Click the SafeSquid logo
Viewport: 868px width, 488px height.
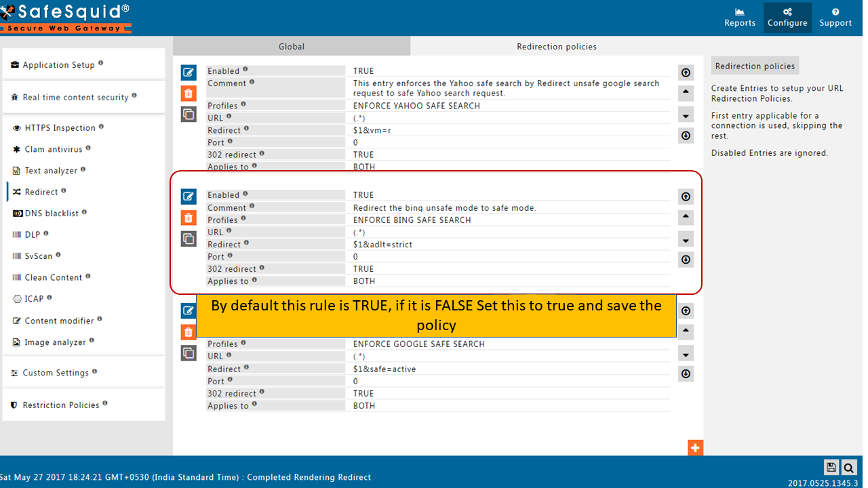(65, 18)
